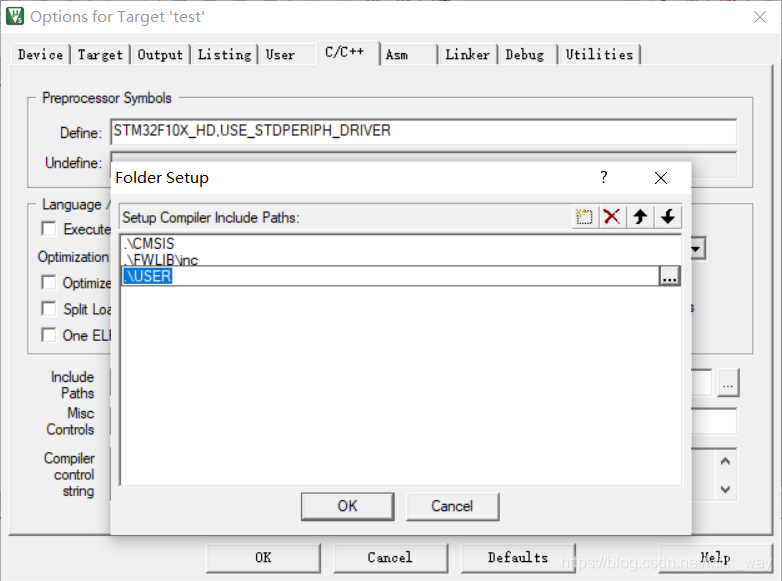
Task: Go to the User tab
Action: (x=280, y=54)
